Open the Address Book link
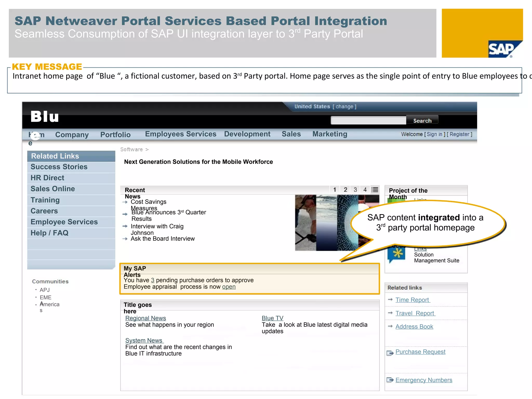The height and width of the screenshot is (399, 532). pos(414,326)
